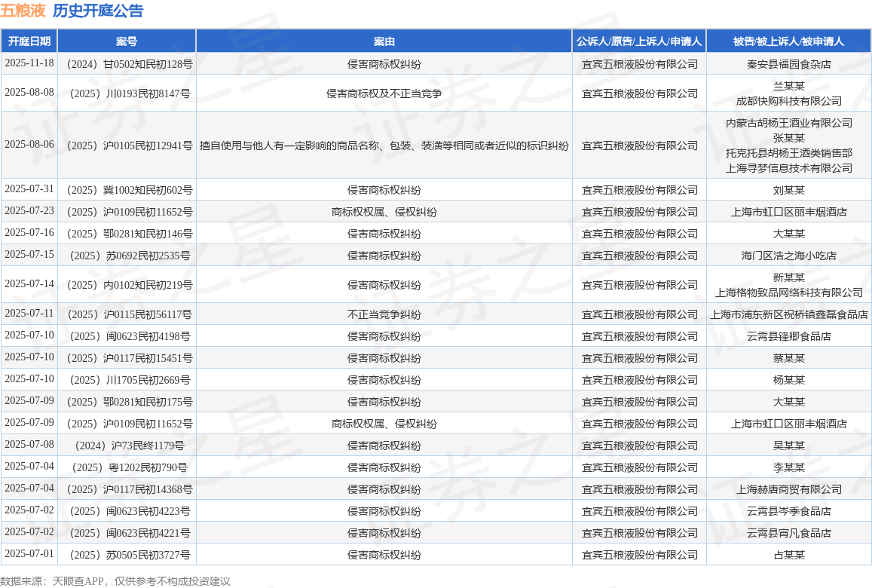
Task: Select defendant 云霄县锋卿食品店
Action: click(788, 336)
